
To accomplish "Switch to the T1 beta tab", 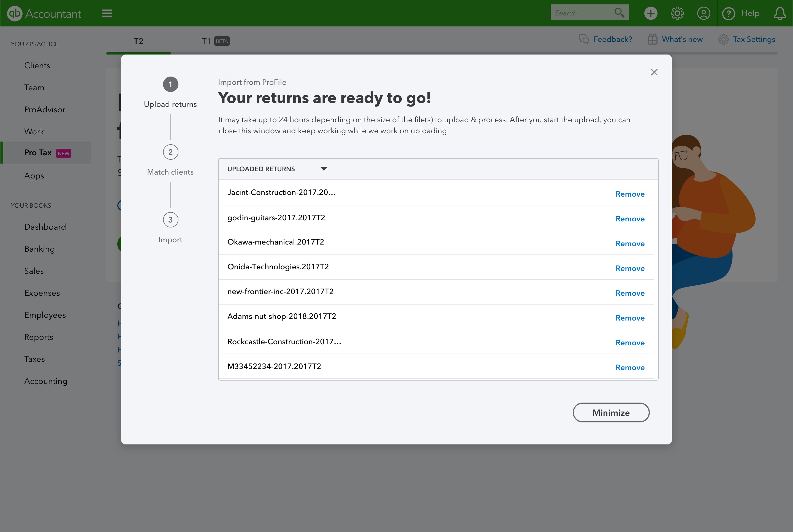I will pos(215,41).
